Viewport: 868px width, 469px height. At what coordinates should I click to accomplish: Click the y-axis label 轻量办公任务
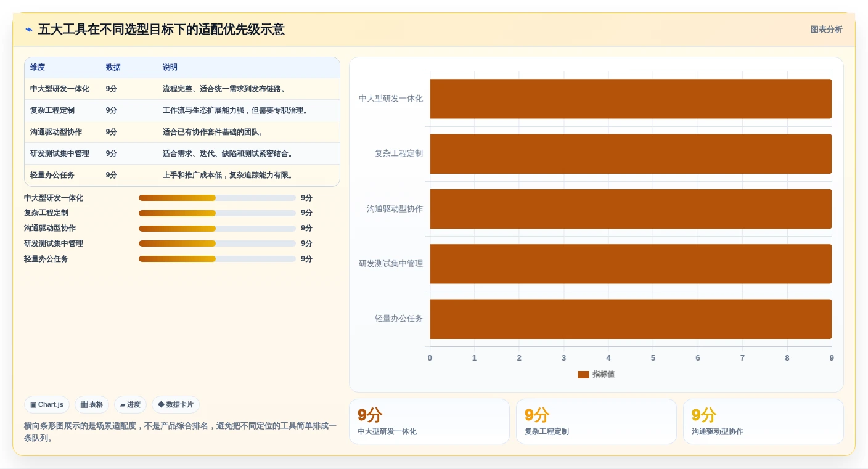[x=399, y=319]
